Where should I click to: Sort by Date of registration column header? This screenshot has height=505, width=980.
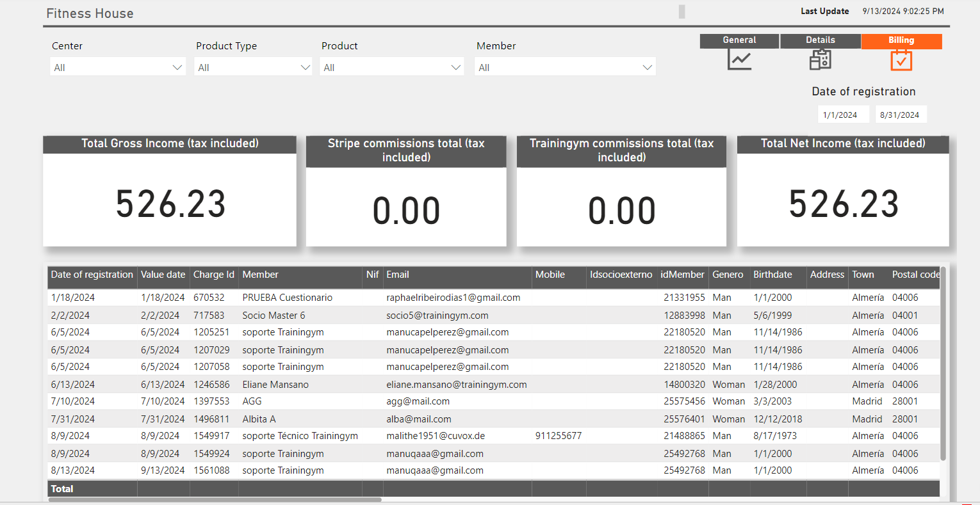point(92,275)
